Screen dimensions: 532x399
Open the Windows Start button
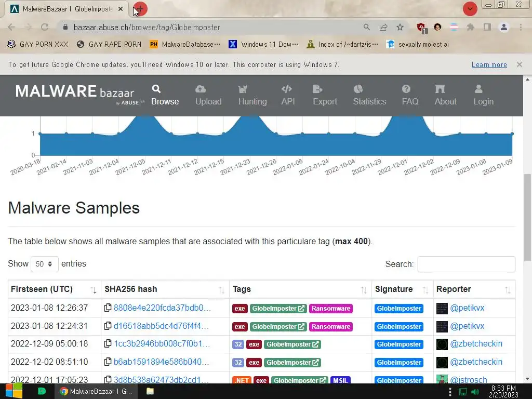(14, 391)
